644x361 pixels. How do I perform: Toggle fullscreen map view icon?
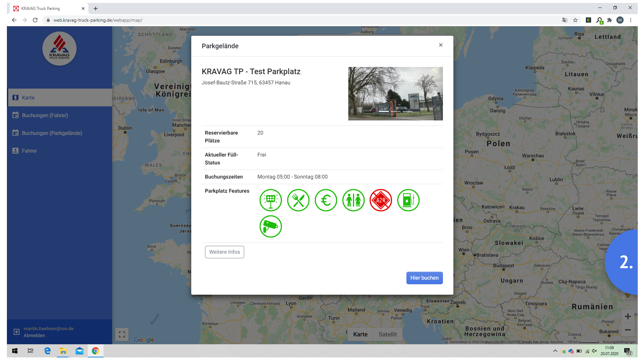tap(122, 334)
